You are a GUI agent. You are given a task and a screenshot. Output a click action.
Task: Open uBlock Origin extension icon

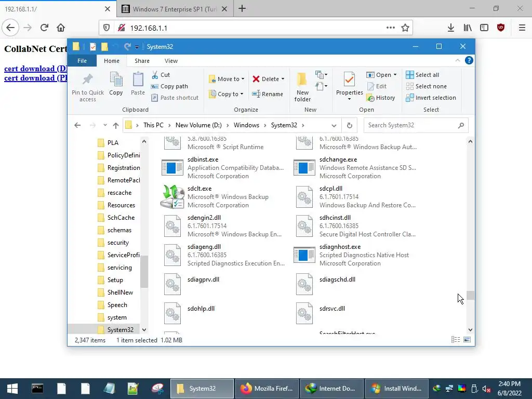coord(501,28)
